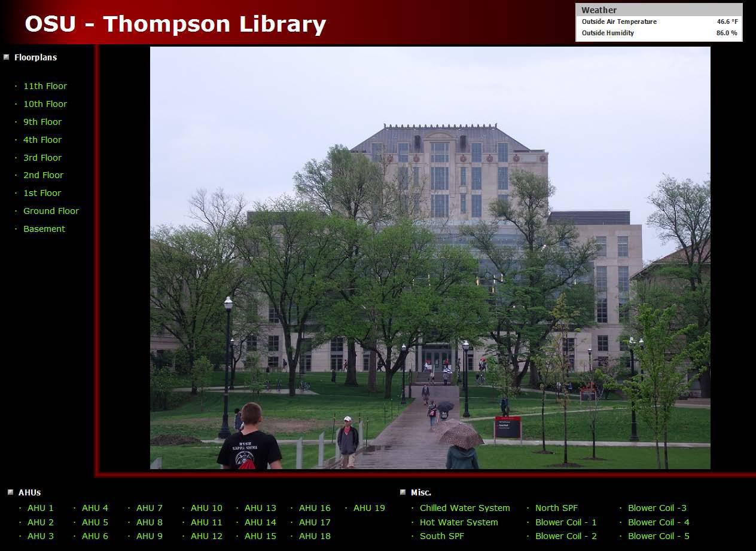Go to AHU 11
Viewport: 756px width, 551px height.
(x=206, y=522)
